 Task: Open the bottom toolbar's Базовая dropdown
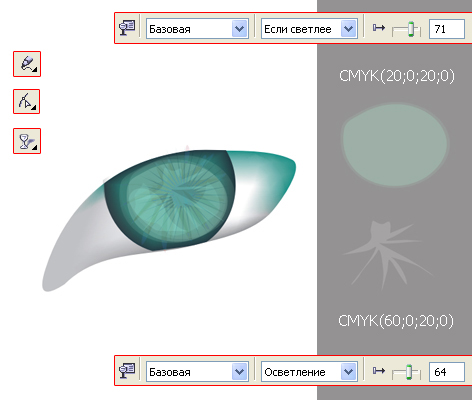click(239, 372)
